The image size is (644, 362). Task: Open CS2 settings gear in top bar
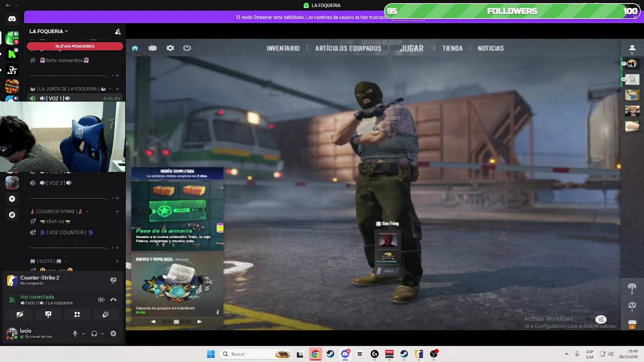170,48
